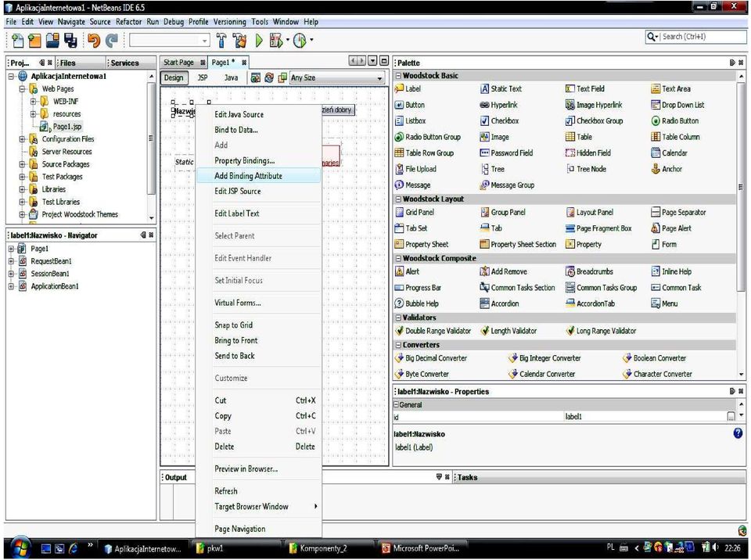This screenshot has width=751, height=560.
Task: Select ApplicationBean1 in the Navigator
Action: (55, 286)
